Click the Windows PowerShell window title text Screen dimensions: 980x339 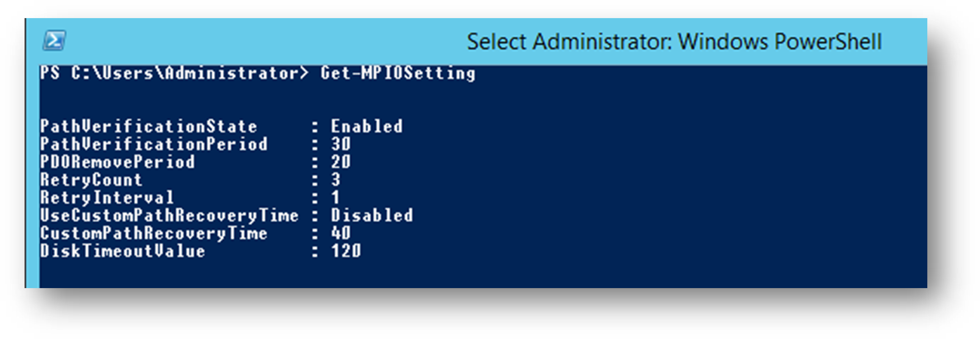pyautogui.click(x=674, y=42)
